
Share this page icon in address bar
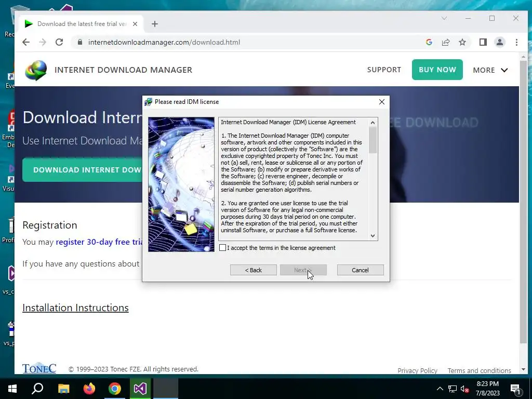(446, 42)
